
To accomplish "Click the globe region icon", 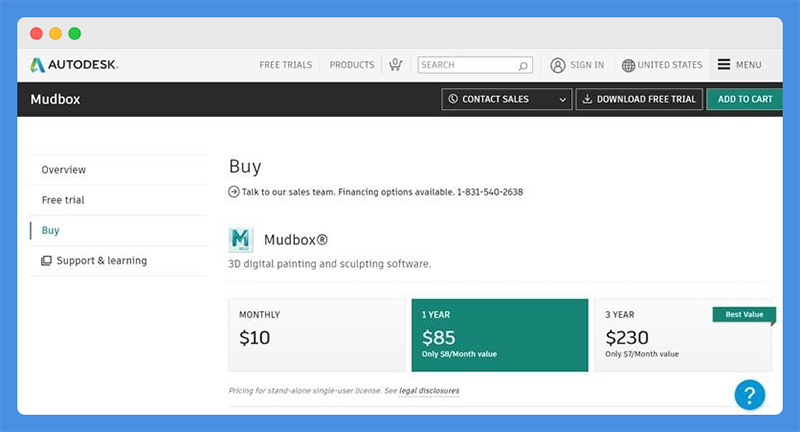I will [628, 65].
